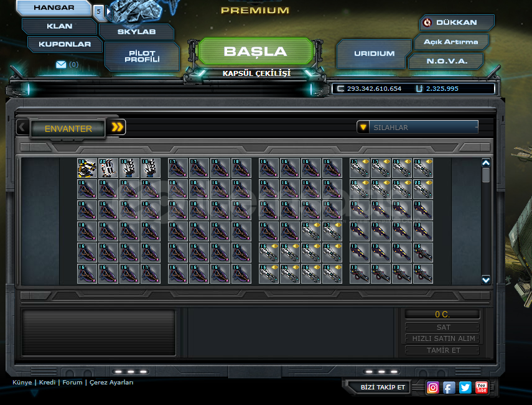Click the Uridium currency icon
The width and height of the screenshot is (532, 405).
419,89
